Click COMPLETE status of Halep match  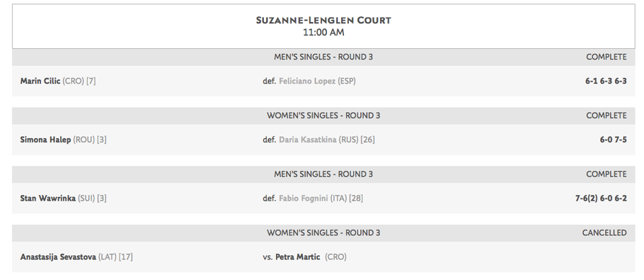[606, 116]
